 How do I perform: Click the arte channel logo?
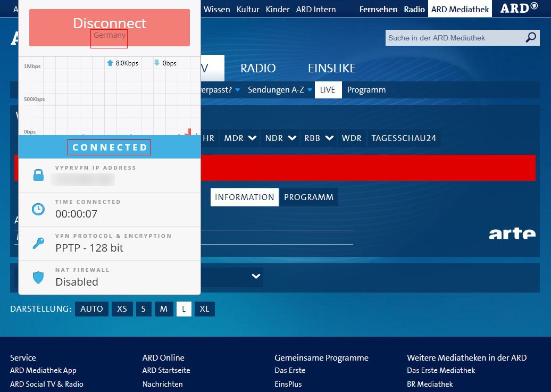tap(512, 233)
